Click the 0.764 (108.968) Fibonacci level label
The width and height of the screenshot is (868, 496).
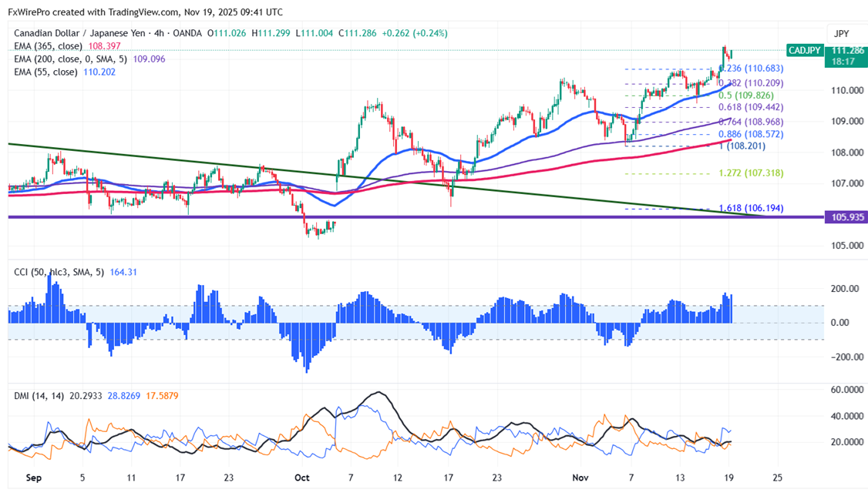pyautogui.click(x=751, y=122)
